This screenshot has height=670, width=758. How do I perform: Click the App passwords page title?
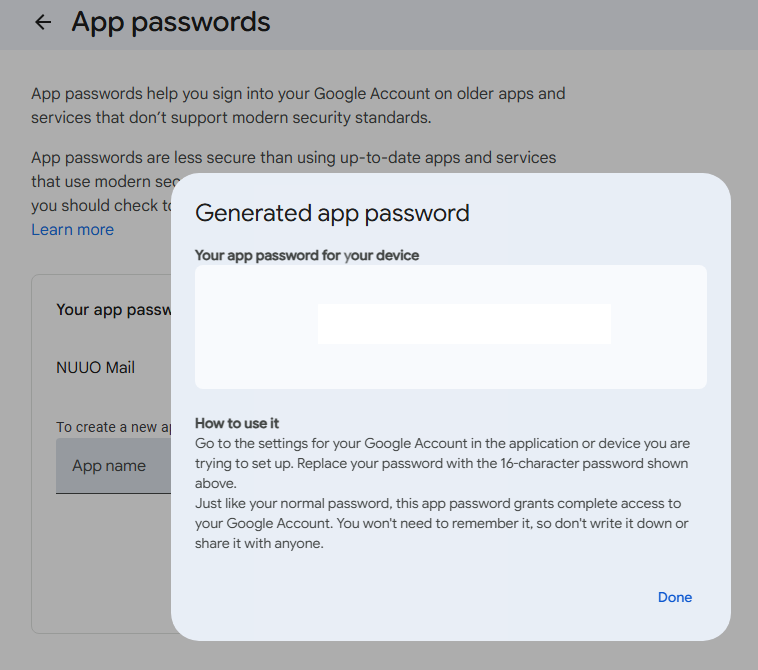tap(171, 22)
